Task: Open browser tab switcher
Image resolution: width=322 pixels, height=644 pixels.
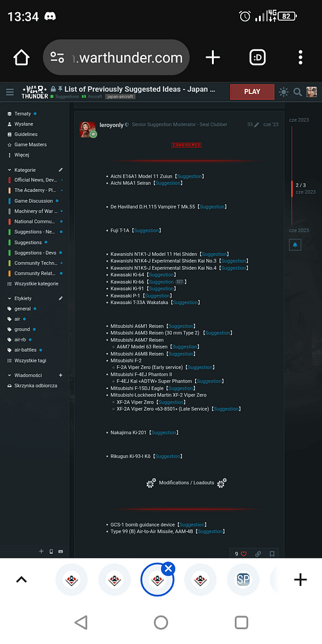Action: pyautogui.click(x=258, y=57)
